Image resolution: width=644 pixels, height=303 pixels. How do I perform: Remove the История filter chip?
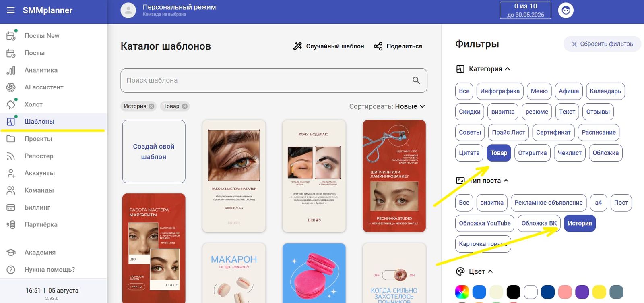(151, 106)
